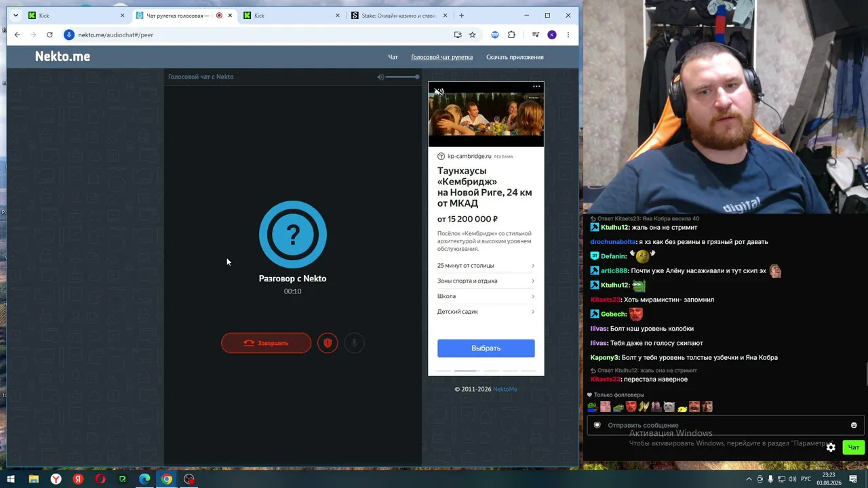Open chat settings gear icon
The width and height of the screenshot is (868, 488).
[831, 447]
